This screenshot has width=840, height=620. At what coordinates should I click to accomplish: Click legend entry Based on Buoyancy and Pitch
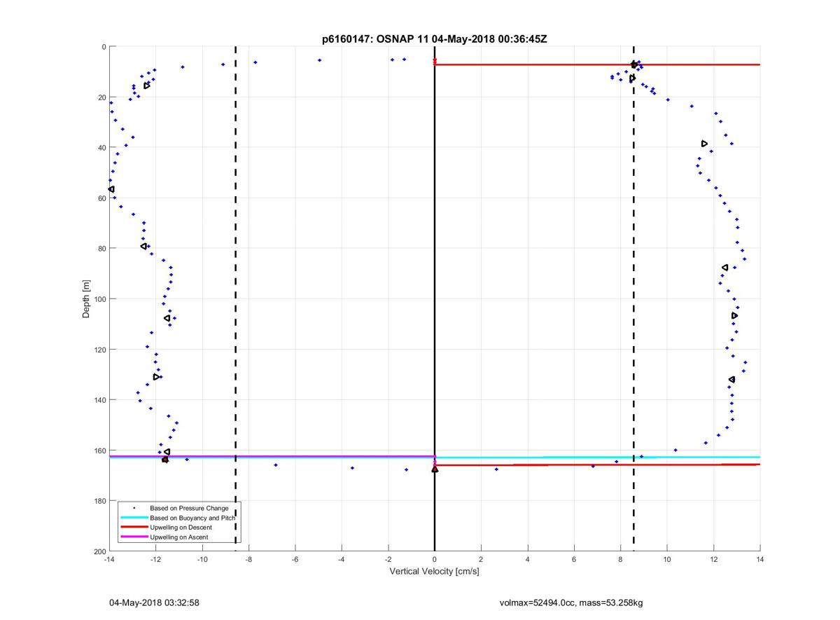coord(192,518)
